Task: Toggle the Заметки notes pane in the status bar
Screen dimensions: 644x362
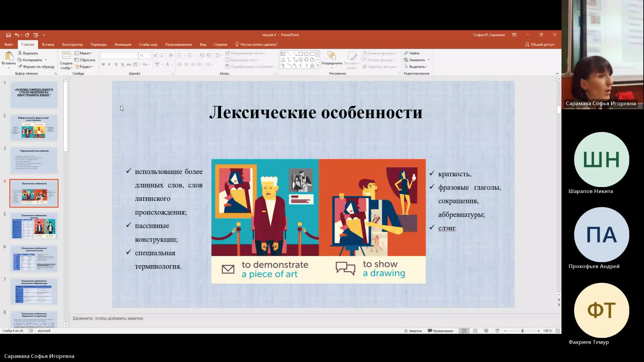Action: [x=413, y=331]
